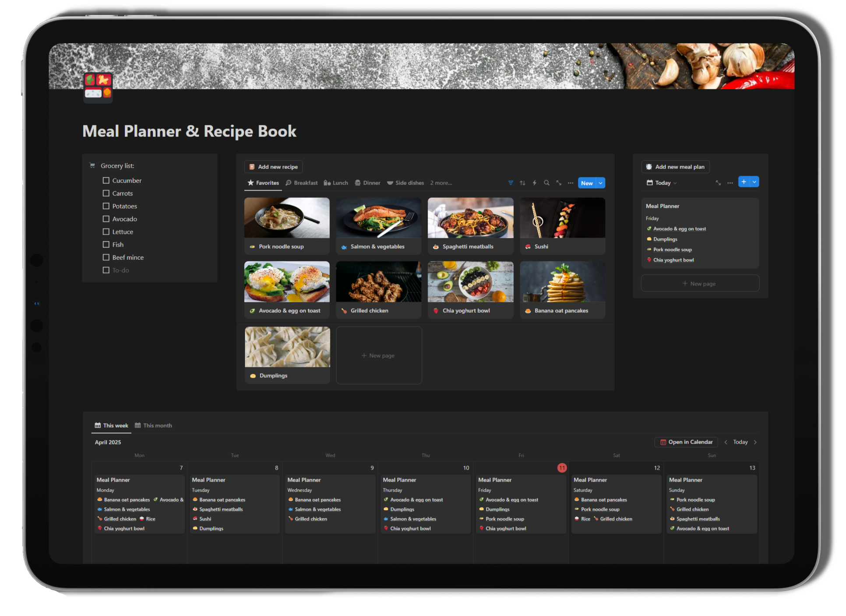Open the Sushi recipe card thumbnail

point(562,218)
